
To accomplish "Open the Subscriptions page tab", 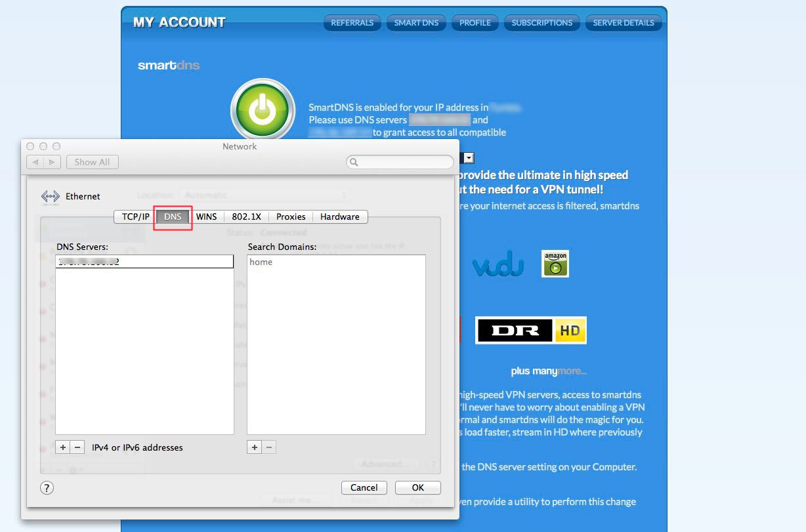I will 542,23.
